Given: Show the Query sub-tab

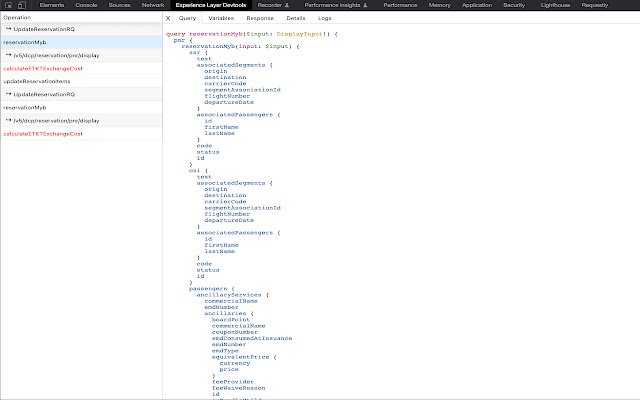Looking at the screenshot, I should click(x=187, y=18).
